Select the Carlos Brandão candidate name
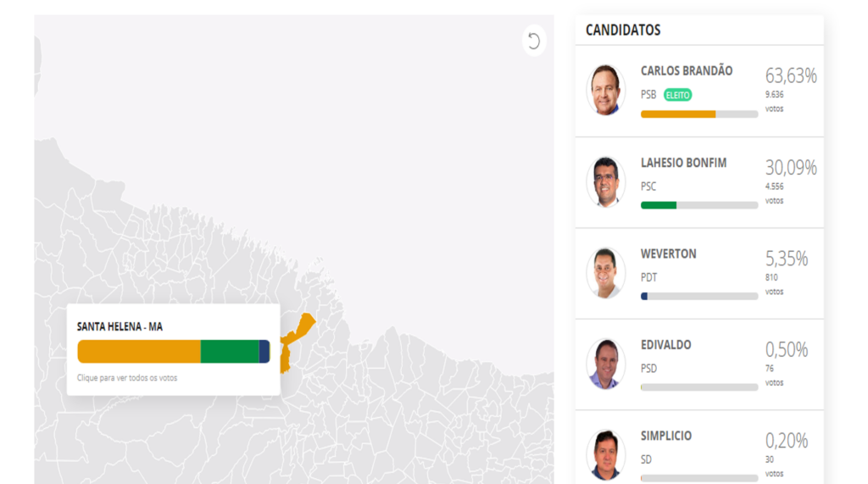Screen dimensions: 868x484 [x=686, y=71]
